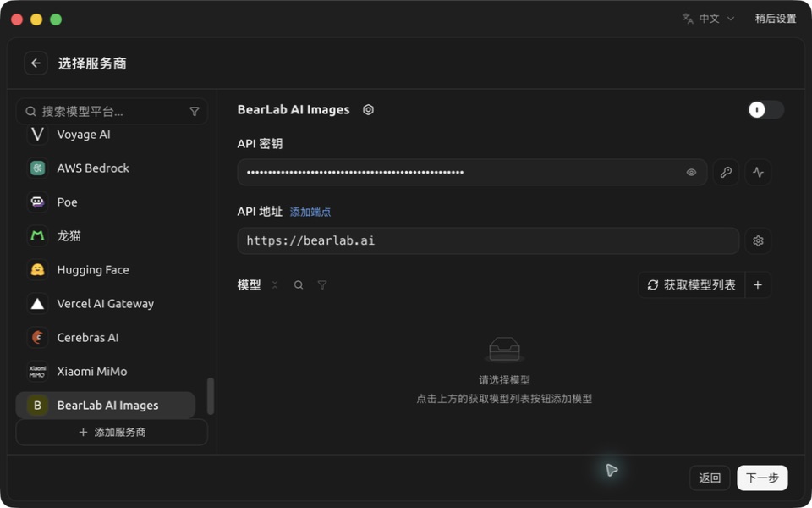Click 获取模型列表 button
Viewport: 812px width, 508px height.
pos(692,285)
